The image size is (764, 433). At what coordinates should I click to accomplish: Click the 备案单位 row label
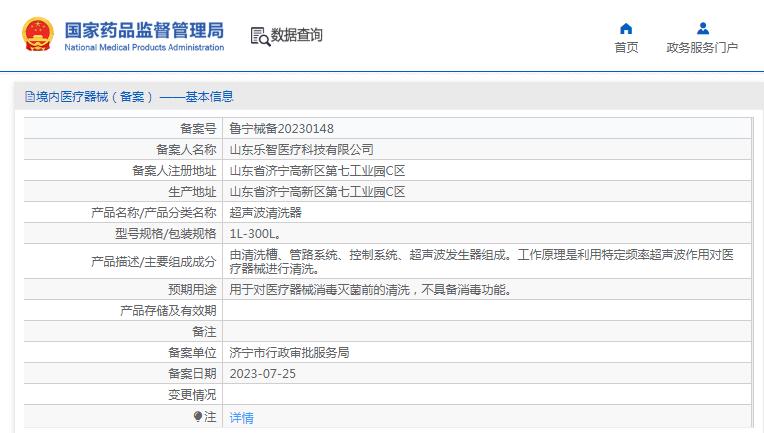click(x=192, y=353)
